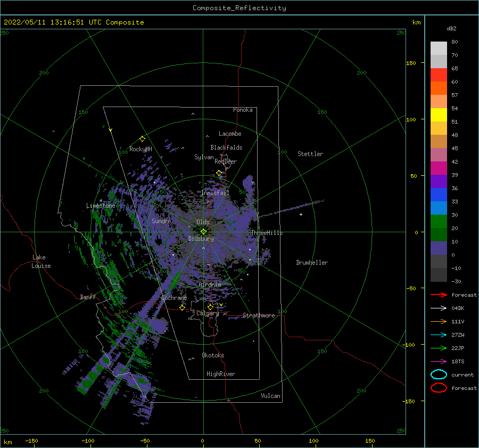The height and width of the screenshot is (448, 479).
Task: Select the 30 dBZ green swatch
Action: pos(439,222)
